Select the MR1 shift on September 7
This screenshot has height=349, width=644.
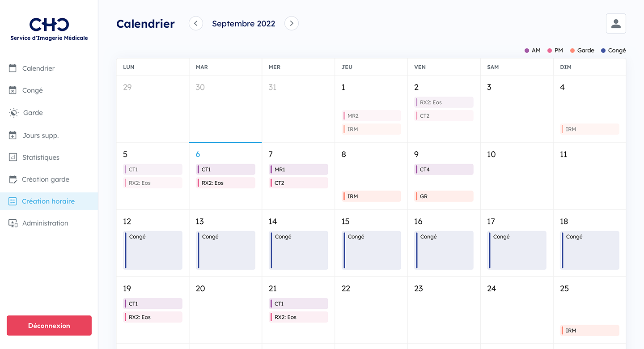[298, 170]
